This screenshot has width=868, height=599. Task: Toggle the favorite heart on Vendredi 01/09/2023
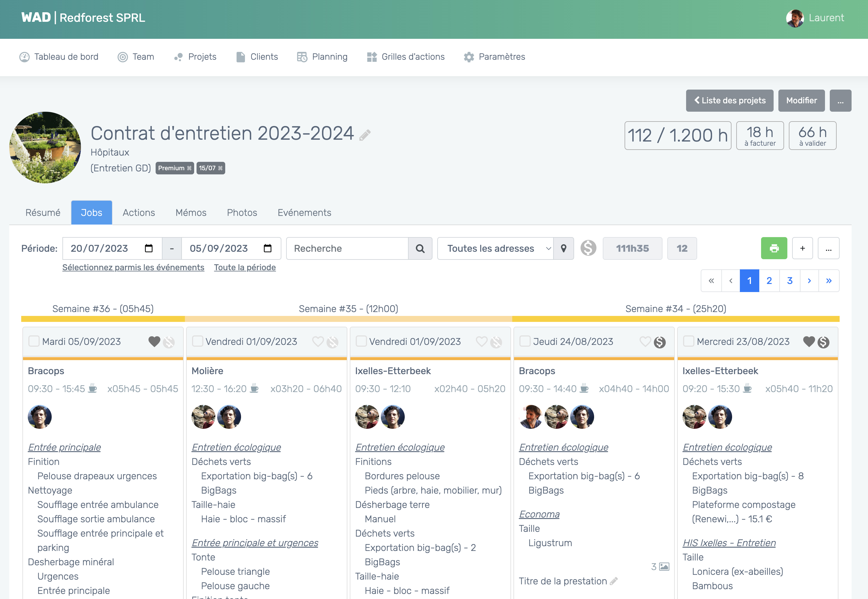(318, 342)
